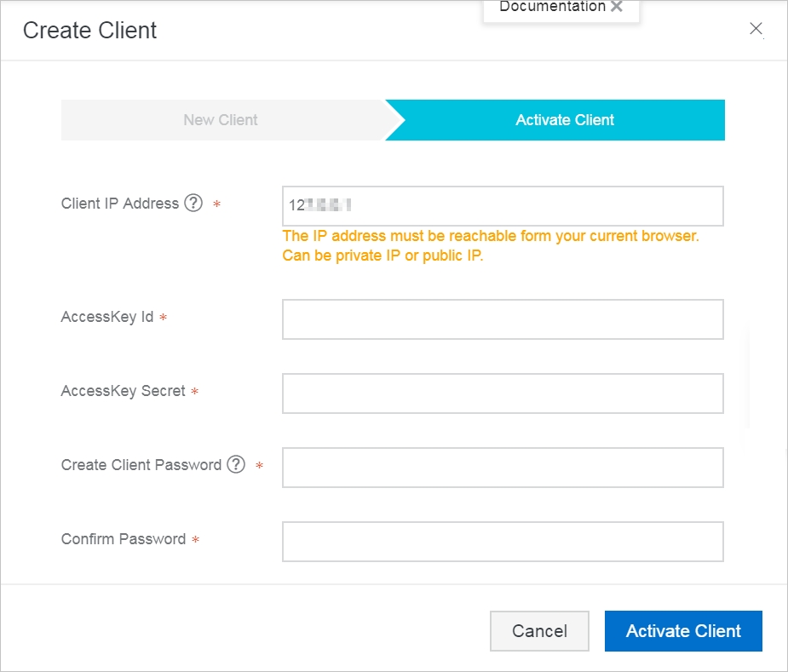This screenshot has width=788, height=672.
Task: Click the AccessKey Secret label
Action: pos(124,391)
